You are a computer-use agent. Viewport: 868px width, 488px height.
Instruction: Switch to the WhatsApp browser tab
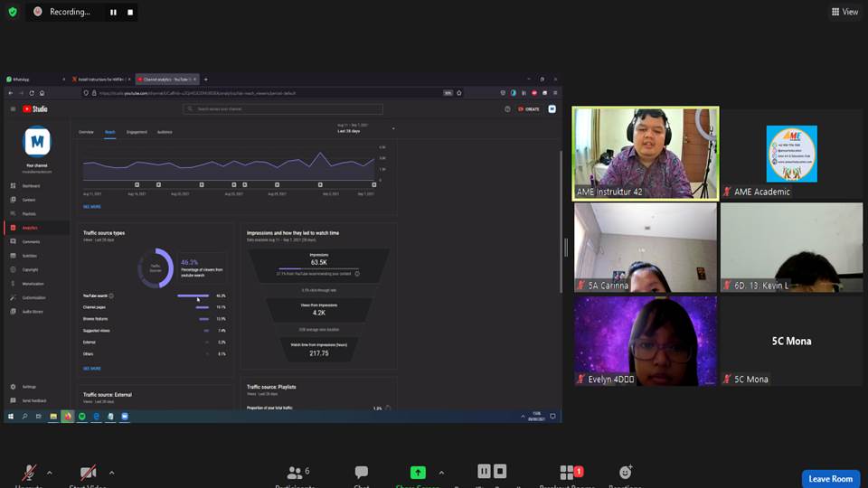click(x=34, y=80)
